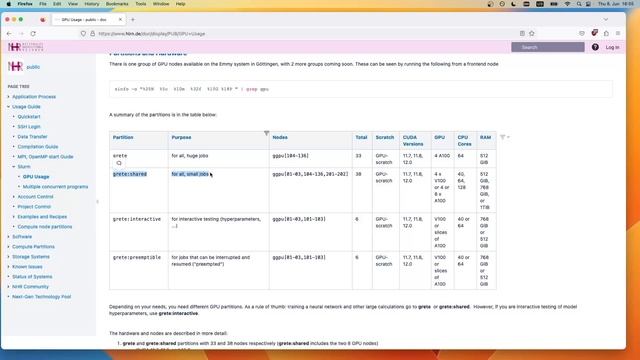This screenshot has height=360, width=640.
Task: Collapse the Slurm tree node
Action: click(14, 167)
